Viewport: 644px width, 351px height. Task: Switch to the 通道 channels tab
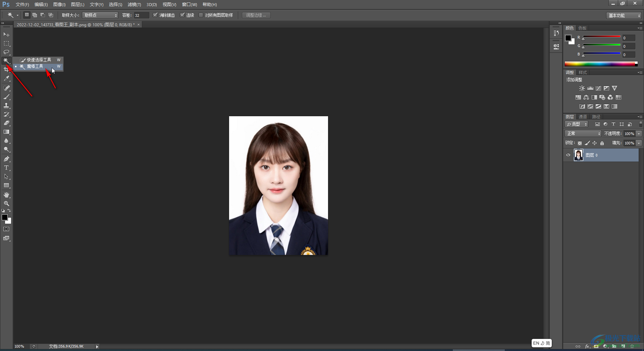(583, 117)
